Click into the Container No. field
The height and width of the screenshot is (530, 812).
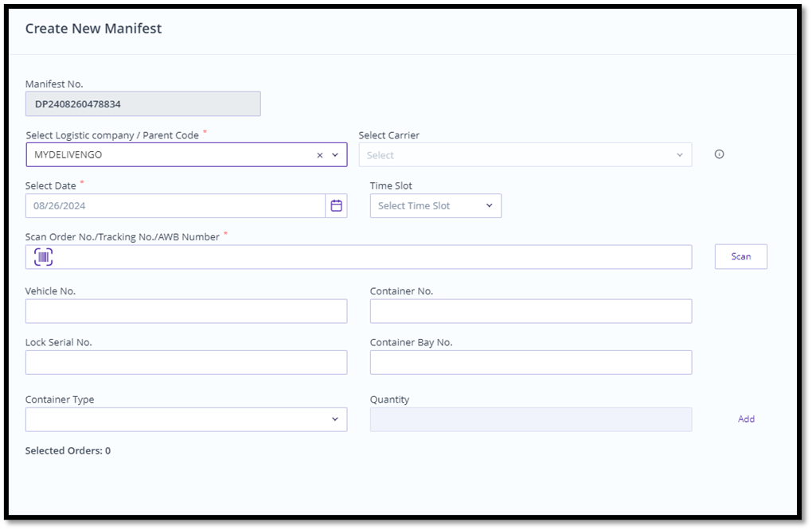click(530, 311)
